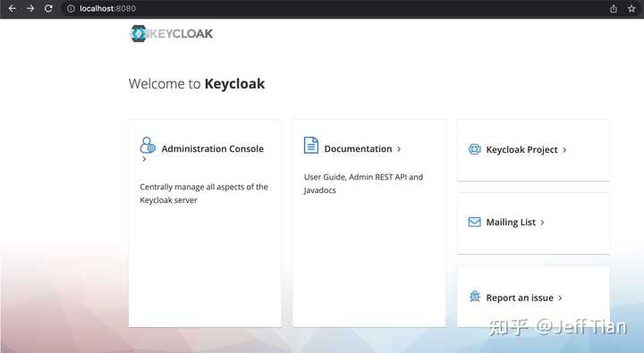Click the chevron under Administration Console icon
Image resolution: width=644 pixels, height=353 pixels.
pyautogui.click(x=144, y=159)
